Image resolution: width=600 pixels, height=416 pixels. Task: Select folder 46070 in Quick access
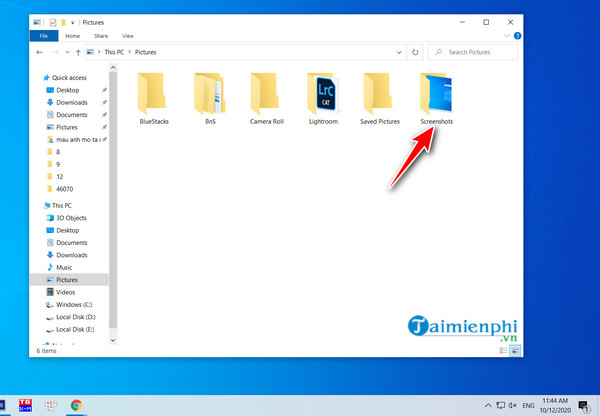click(x=64, y=189)
